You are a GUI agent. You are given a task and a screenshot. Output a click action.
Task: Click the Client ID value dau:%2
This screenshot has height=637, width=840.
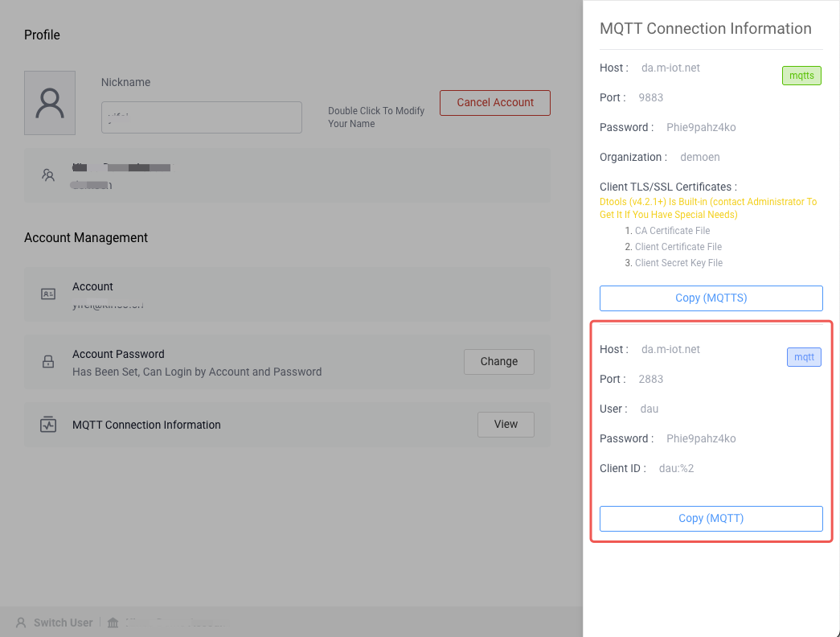click(676, 468)
